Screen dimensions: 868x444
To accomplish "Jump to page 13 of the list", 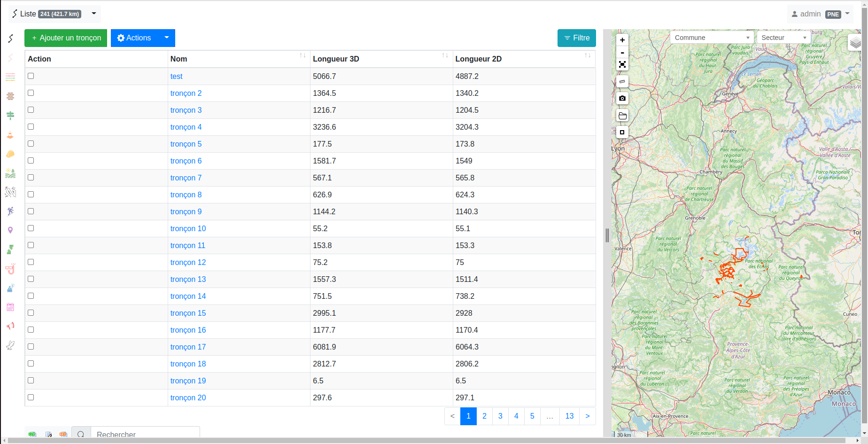I will [569, 416].
